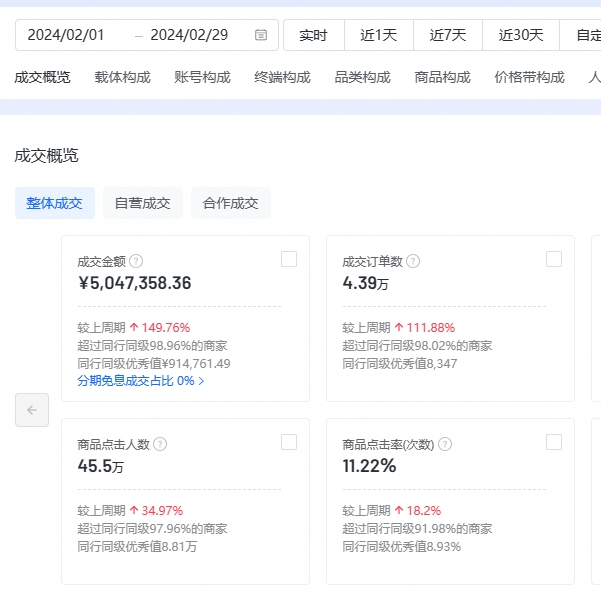Click help icon next to 成交订单数
The image size is (601, 601).
click(413, 261)
